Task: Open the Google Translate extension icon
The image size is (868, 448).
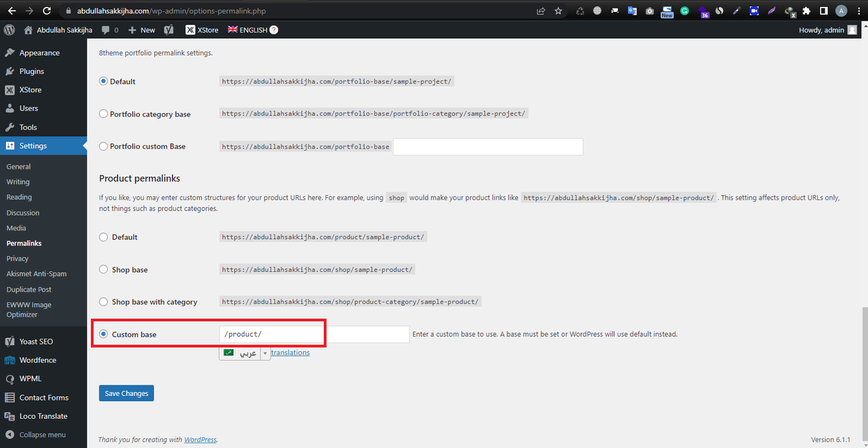Action: tap(632, 11)
